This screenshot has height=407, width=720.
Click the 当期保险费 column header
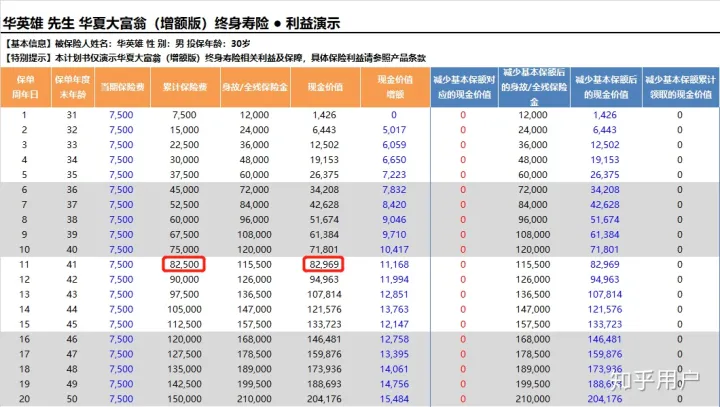pyautogui.click(x=122, y=87)
